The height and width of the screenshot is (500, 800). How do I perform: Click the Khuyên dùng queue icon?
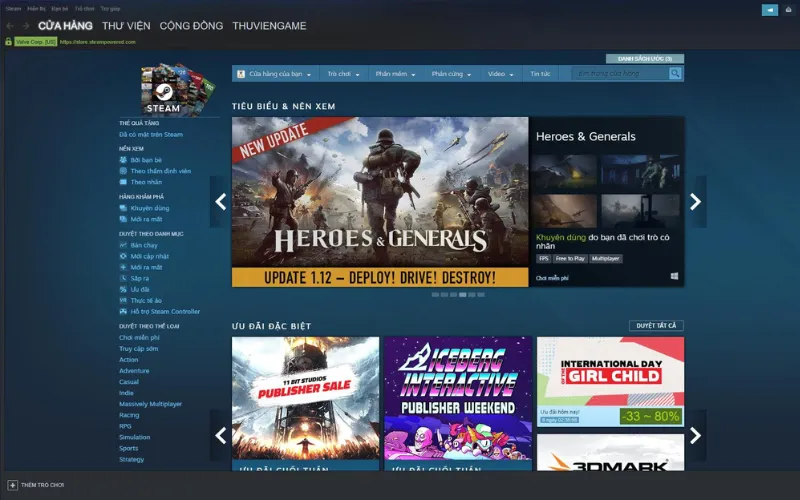pos(123,208)
